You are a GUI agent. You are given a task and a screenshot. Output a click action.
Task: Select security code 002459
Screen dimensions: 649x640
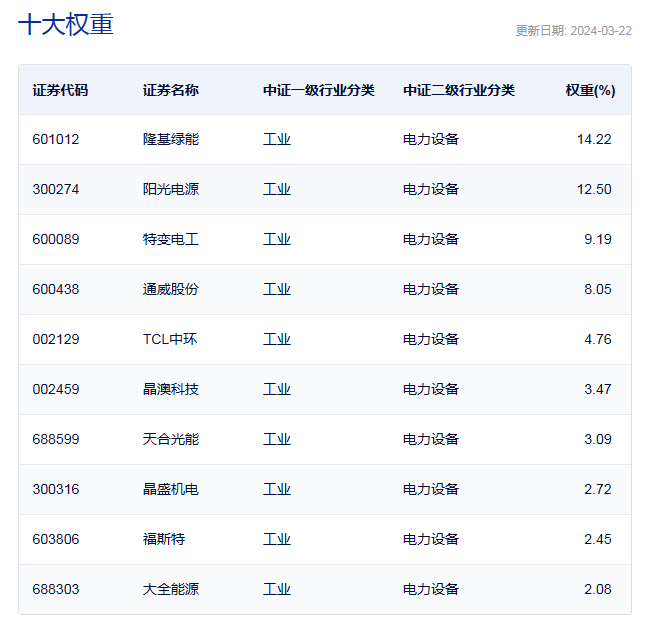coord(55,389)
